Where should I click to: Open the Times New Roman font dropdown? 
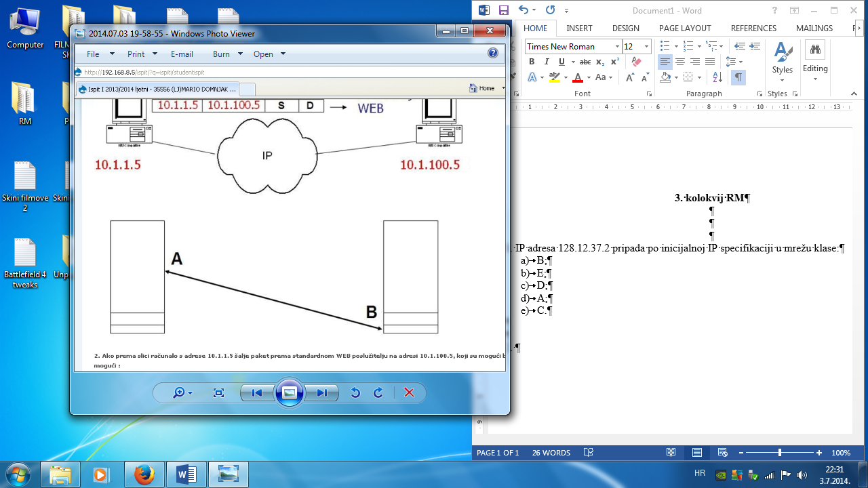point(617,46)
